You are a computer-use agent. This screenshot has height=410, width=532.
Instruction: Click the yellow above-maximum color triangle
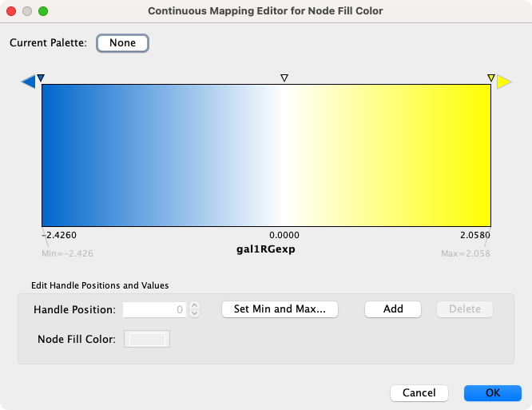[504, 82]
